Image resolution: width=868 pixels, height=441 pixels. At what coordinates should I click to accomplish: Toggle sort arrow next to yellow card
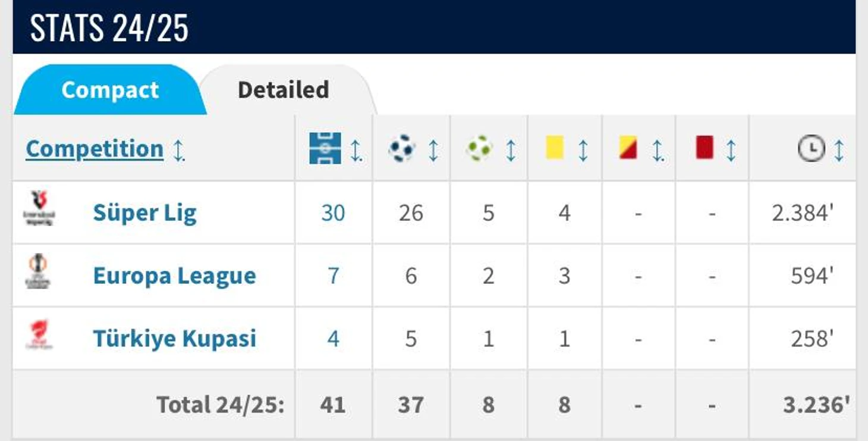pos(583,151)
